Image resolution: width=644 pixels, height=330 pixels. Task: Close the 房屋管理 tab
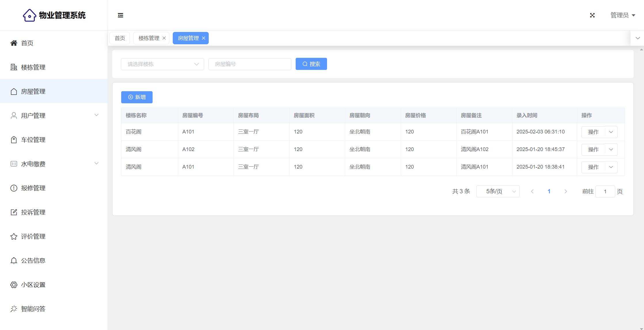[x=204, y=38]
